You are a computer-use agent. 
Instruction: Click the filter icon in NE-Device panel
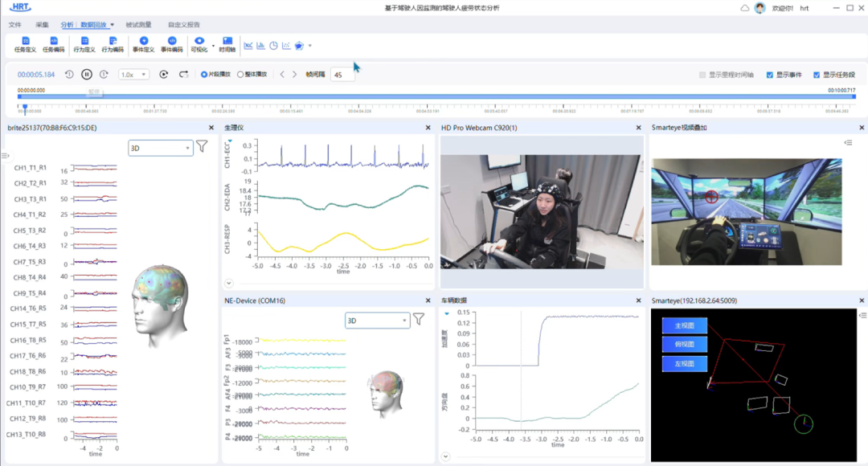(x=419, y=319)
